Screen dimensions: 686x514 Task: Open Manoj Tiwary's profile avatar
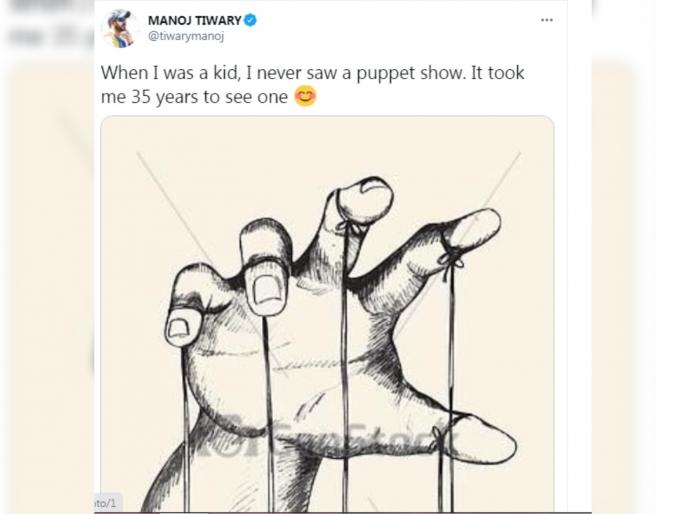[120, 28]
